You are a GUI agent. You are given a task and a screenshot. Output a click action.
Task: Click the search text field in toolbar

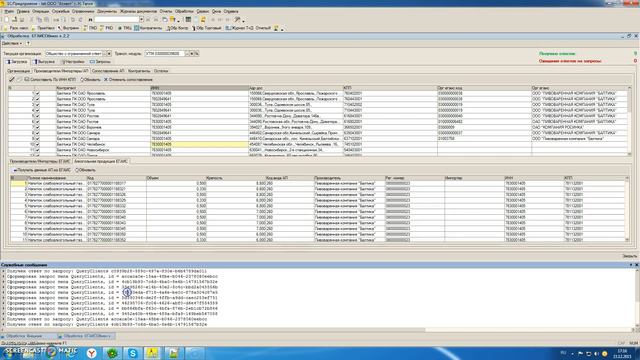tap(117, 20)
